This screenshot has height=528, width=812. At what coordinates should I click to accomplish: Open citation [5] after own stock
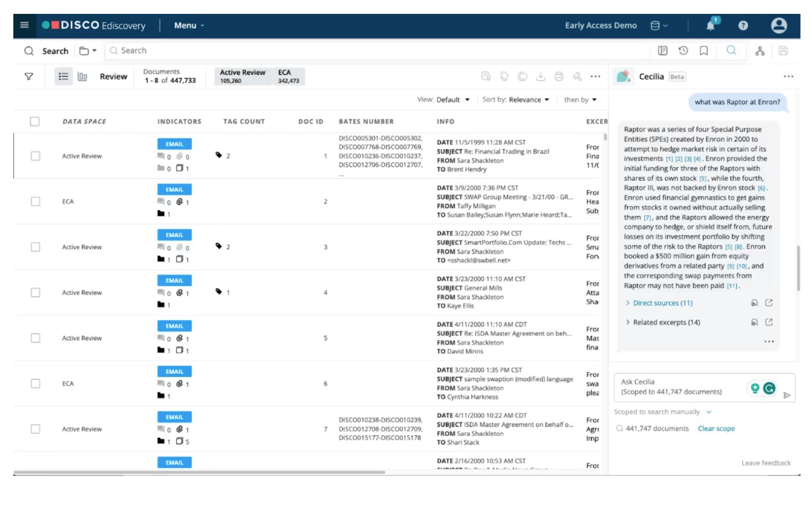coord(703,179)
